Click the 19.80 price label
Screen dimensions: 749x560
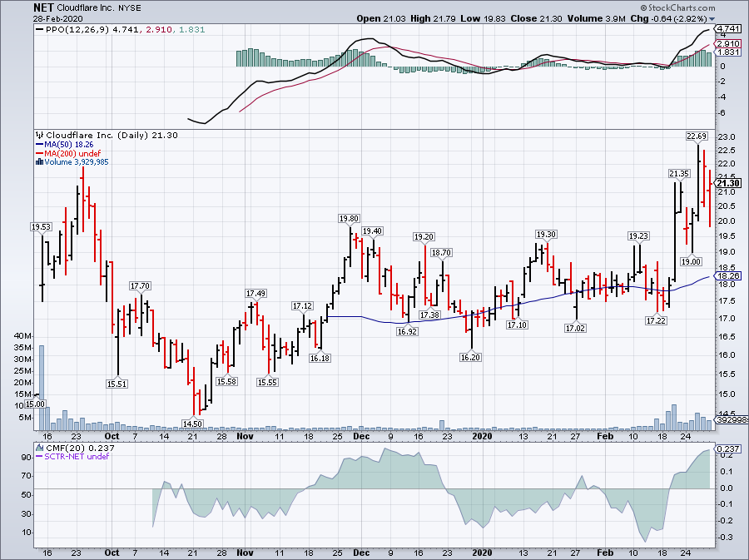(x=349, y=219)
